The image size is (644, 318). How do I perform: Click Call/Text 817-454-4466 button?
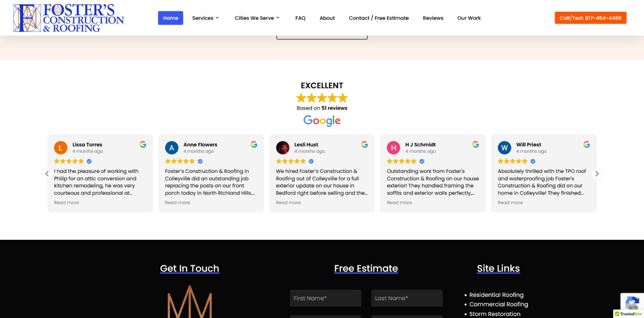pyautogui.click(x=590, y=18)
